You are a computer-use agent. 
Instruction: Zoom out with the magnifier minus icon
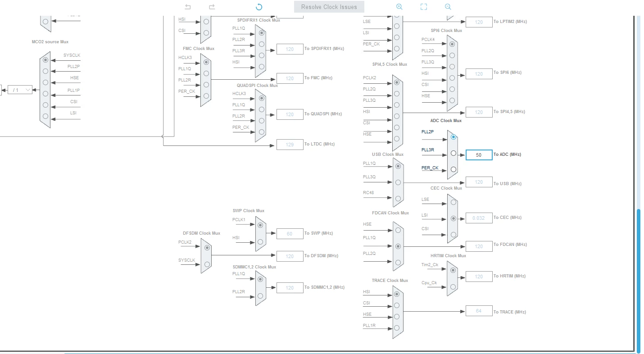pos(448,7)
